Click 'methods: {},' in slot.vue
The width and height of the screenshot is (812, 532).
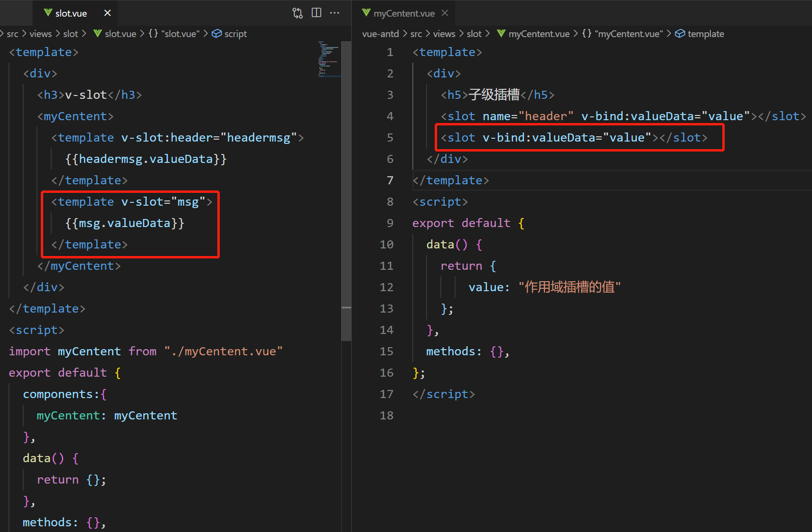65,522
